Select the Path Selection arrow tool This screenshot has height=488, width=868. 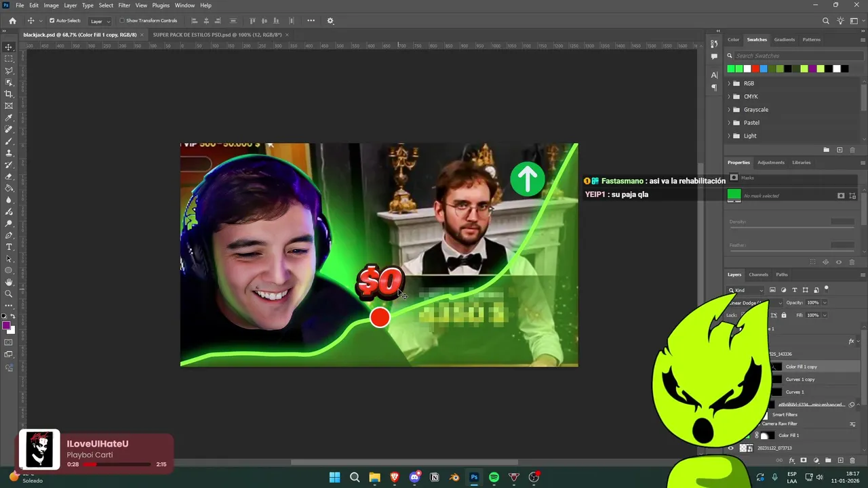[x=9, y=259]
